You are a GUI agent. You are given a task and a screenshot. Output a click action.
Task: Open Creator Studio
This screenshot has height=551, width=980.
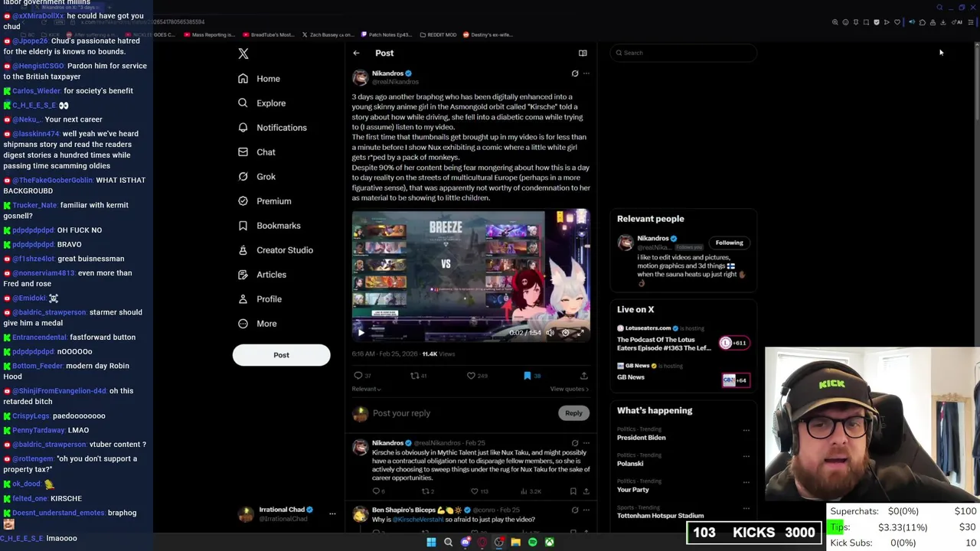(x=275, y=250)
